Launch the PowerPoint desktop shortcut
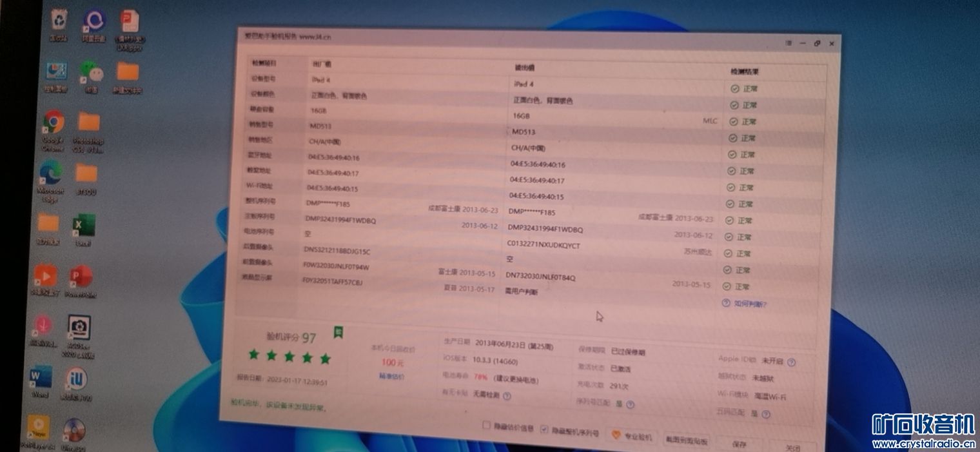This screenshot has height=452, width=980. (81, 282)
